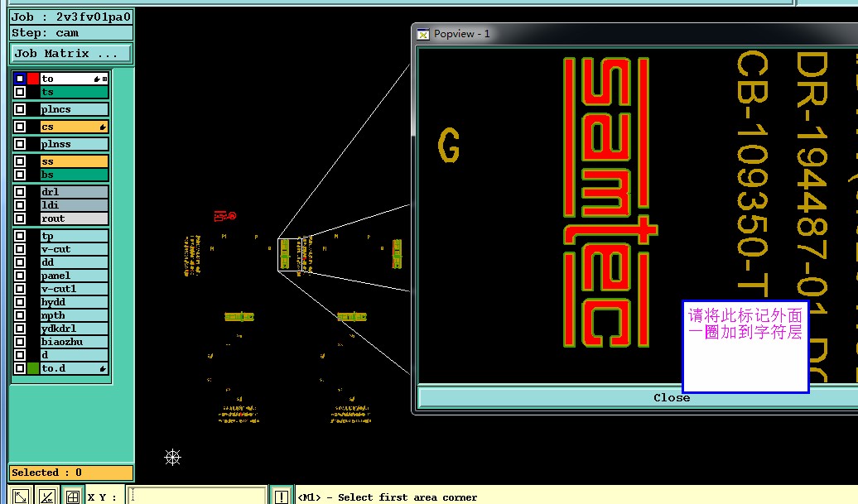Select layer name 'dd'

(74, 262)
